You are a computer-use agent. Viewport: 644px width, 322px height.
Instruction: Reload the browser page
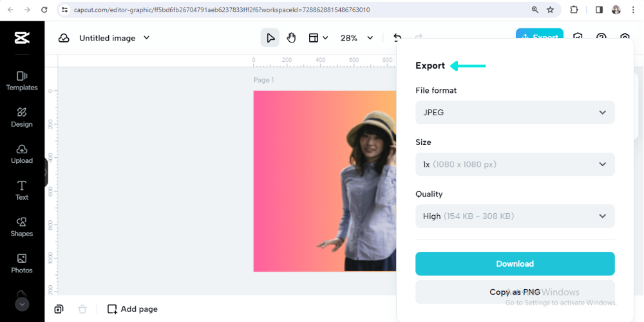click(44, 10)
